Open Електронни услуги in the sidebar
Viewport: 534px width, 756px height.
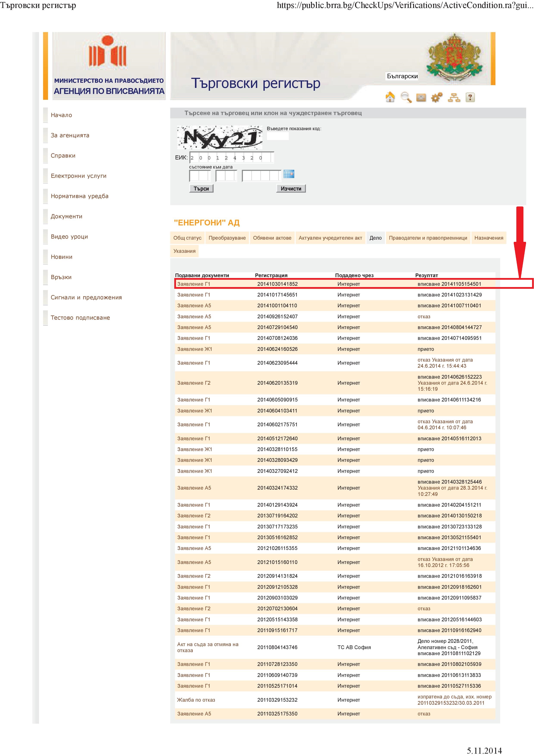[x=78, y=176]
